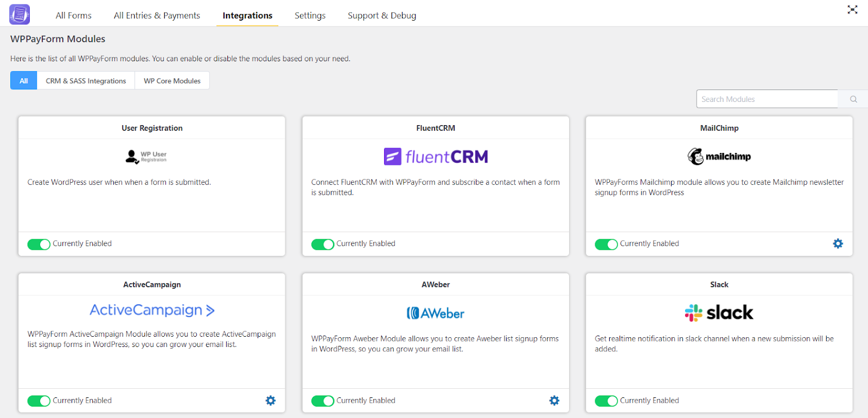Click the AWeber card title
The height and width of the screenshot is (418, 868).
[436, 285]
